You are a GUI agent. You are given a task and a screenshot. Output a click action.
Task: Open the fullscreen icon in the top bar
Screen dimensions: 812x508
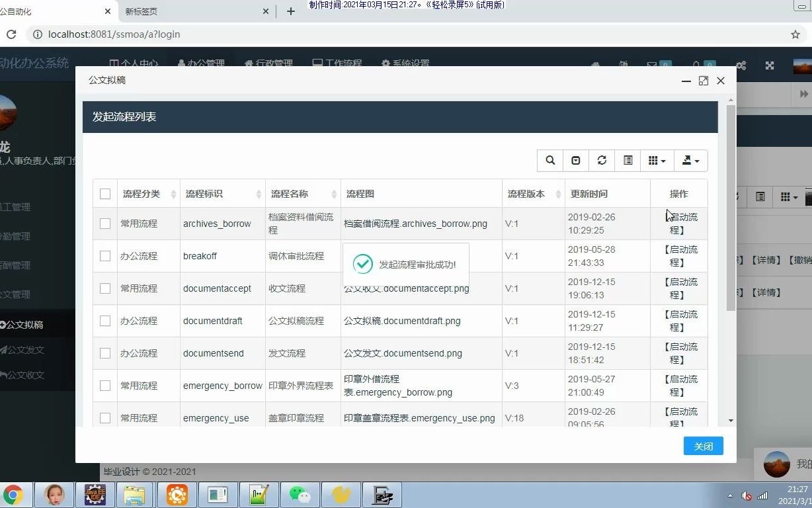[769, 65]
